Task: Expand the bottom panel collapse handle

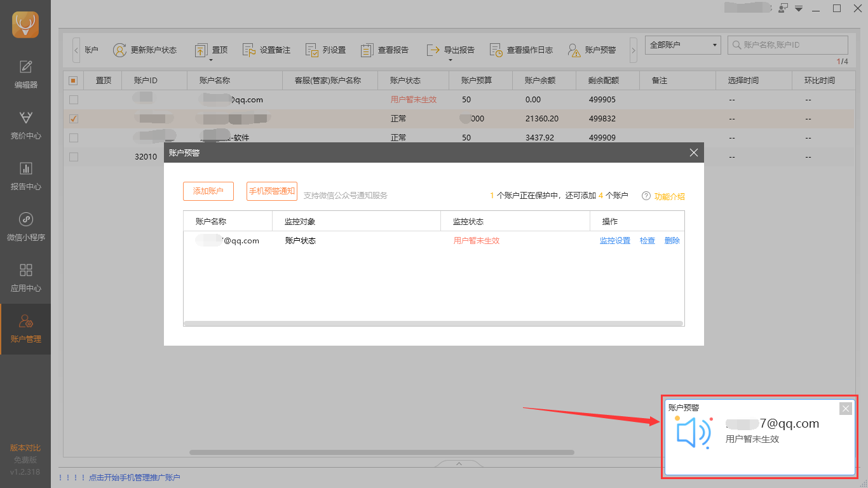Action: pos(459,464)
